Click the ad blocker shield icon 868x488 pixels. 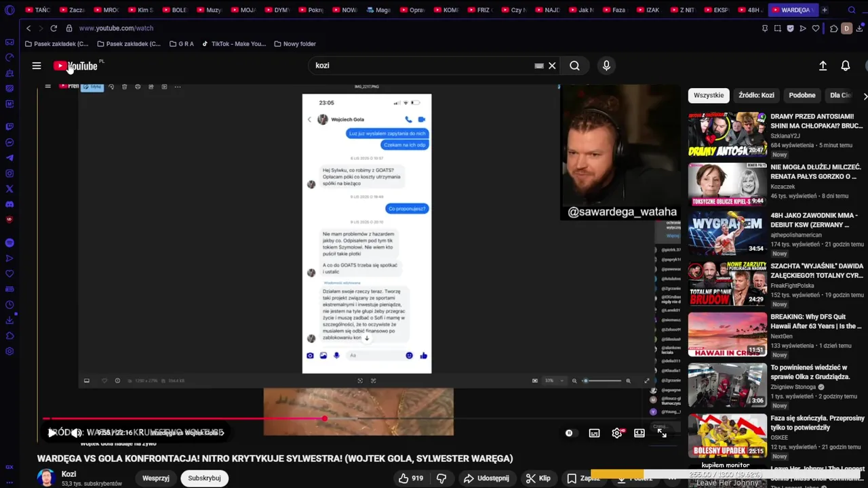pos(790,28)
